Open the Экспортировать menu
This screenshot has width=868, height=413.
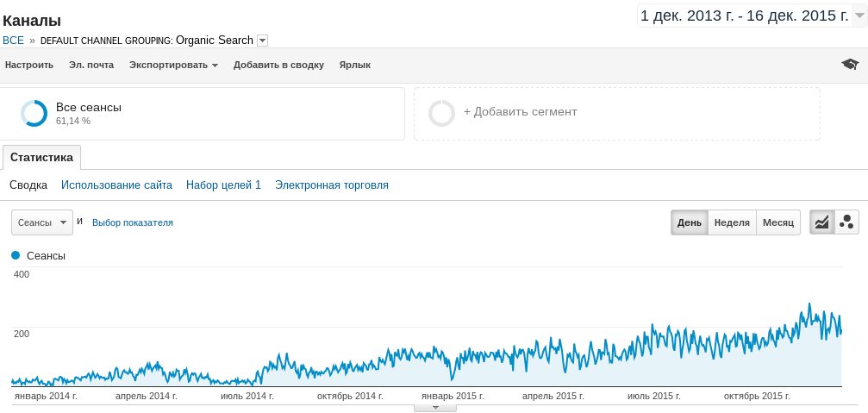coord(173,65)
